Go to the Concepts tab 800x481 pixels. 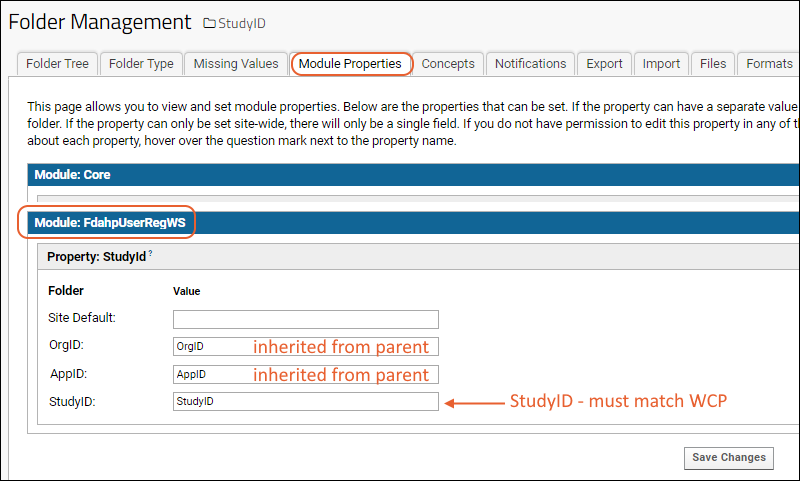click(448, 64)
